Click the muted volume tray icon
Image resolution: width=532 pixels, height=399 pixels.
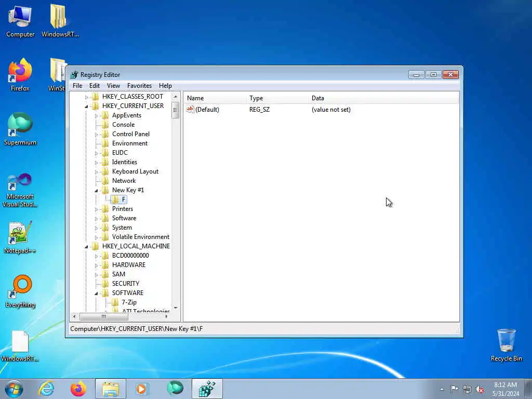click(x=480, y=389)
